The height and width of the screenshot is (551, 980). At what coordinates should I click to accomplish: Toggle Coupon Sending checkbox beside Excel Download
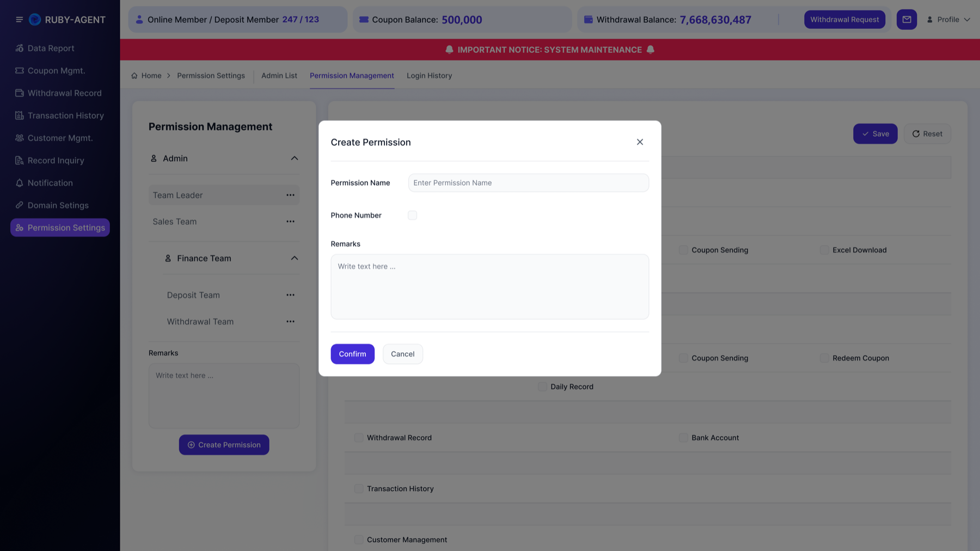click(683, 250)
